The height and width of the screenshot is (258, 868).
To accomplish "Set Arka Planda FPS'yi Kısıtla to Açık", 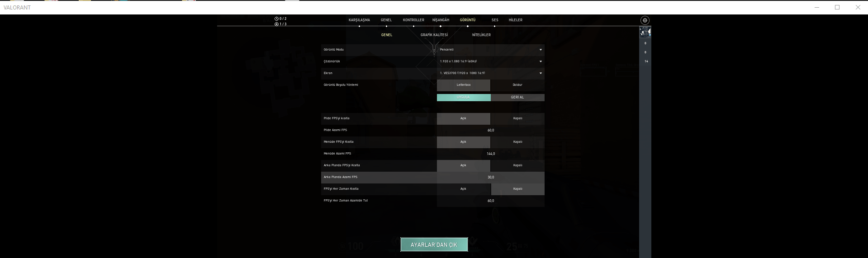I will pyautogui.click(x=464, y=165).
